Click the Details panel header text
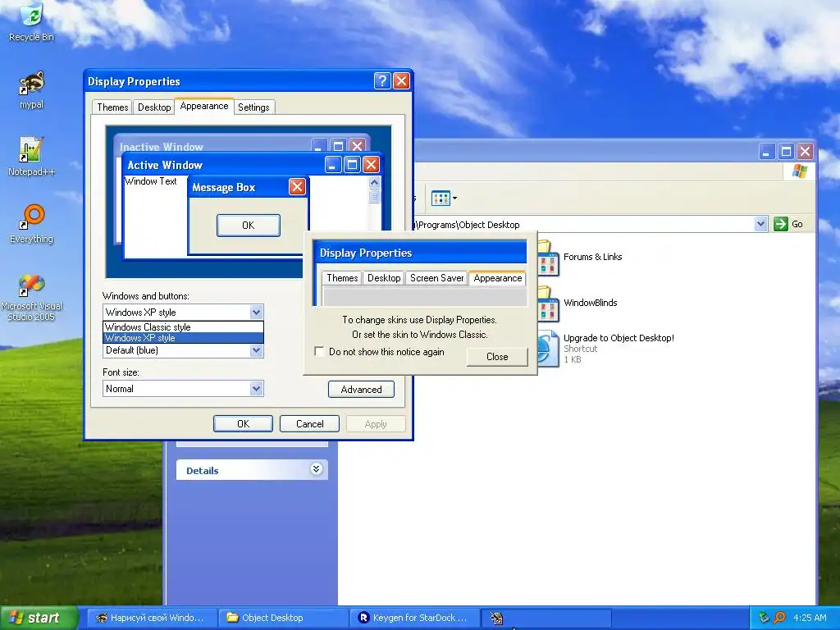Screen dimensions: 840x630 tap(203, 471)
